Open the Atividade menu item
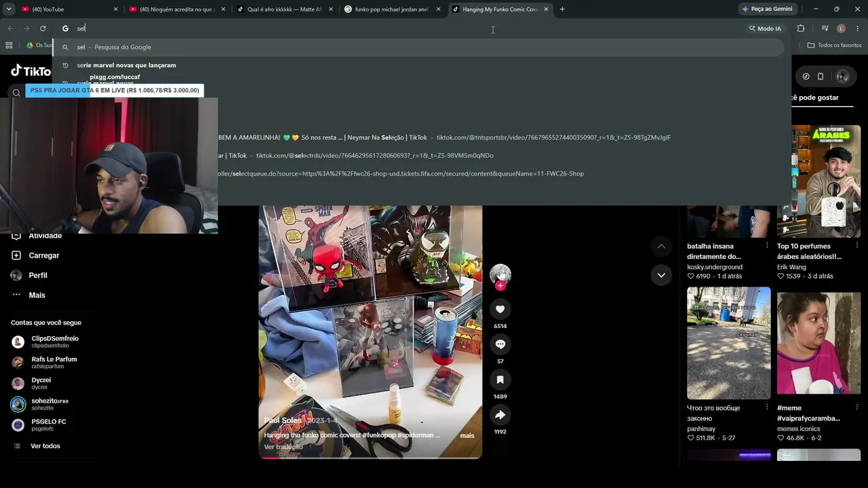The height and width of the screenshot is (488, 868). pyautogui.click(x=45, y=236)
